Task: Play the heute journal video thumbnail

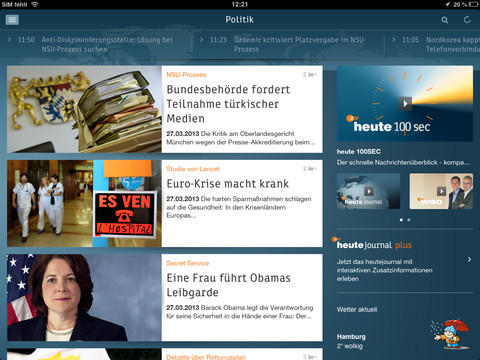Action: tap(368, 191)
